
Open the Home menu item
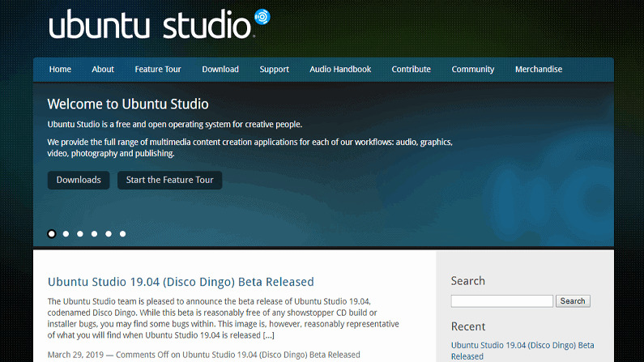tap(60, 70)
